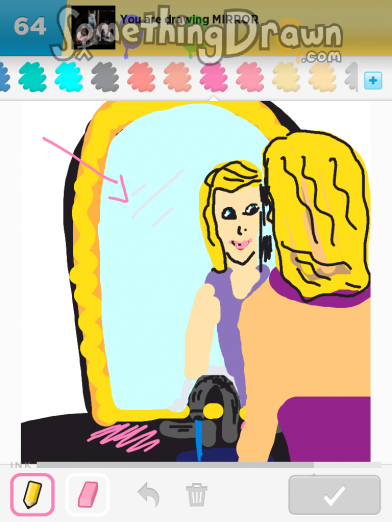Select the pink eraser tool
The height and width of the screenshot is (522, 392).
(88, 494)
